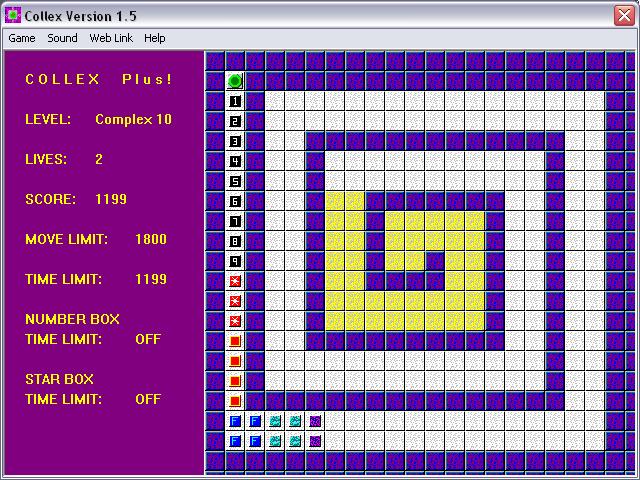Open the Web Link menu
640x480 pixels.
click(x=111, y=38)
